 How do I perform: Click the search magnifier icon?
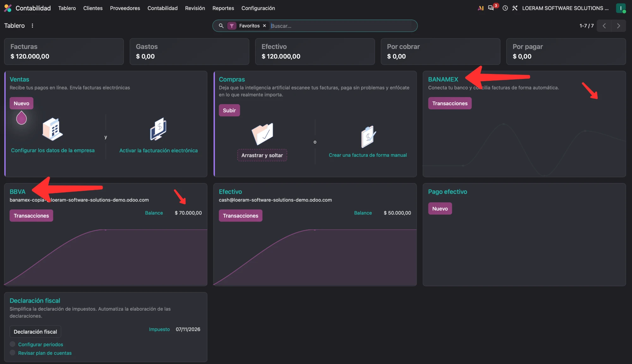pos(221,26)
